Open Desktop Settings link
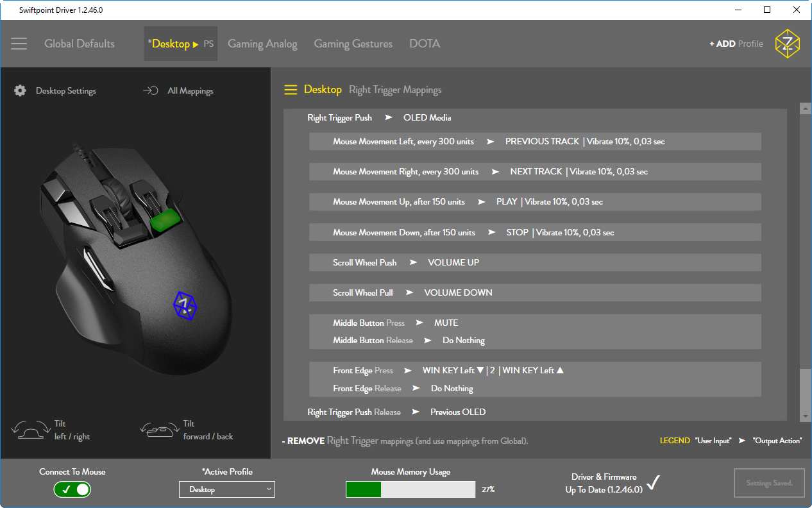Screen dimensions: 812x508 pyautogui.click(x=66, y=91)
